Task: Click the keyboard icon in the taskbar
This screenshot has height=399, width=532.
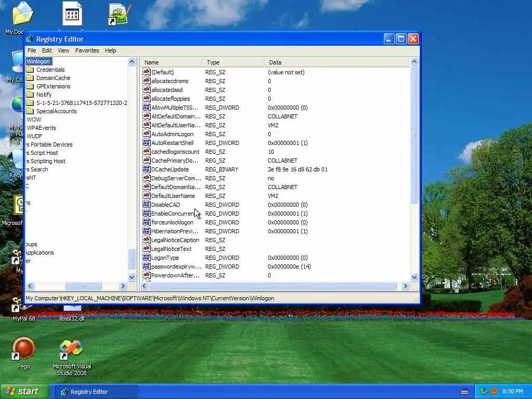Action: [x=464, y=392]
